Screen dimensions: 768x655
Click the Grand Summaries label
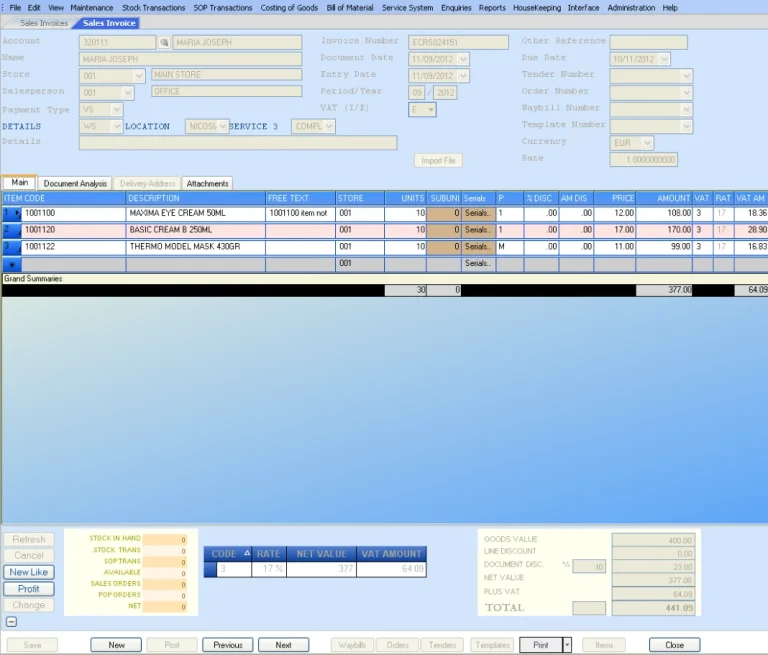33,278
